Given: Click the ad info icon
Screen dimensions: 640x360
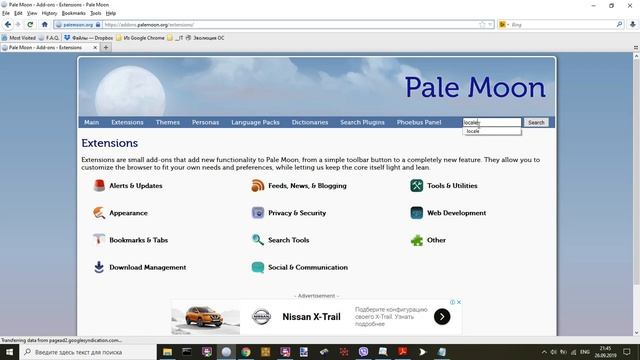Looking at the screenshot, I should tap(452, 302).
